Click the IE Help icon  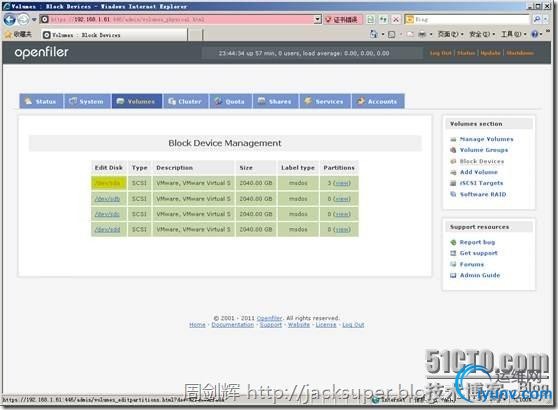click(x=535, y=34)
